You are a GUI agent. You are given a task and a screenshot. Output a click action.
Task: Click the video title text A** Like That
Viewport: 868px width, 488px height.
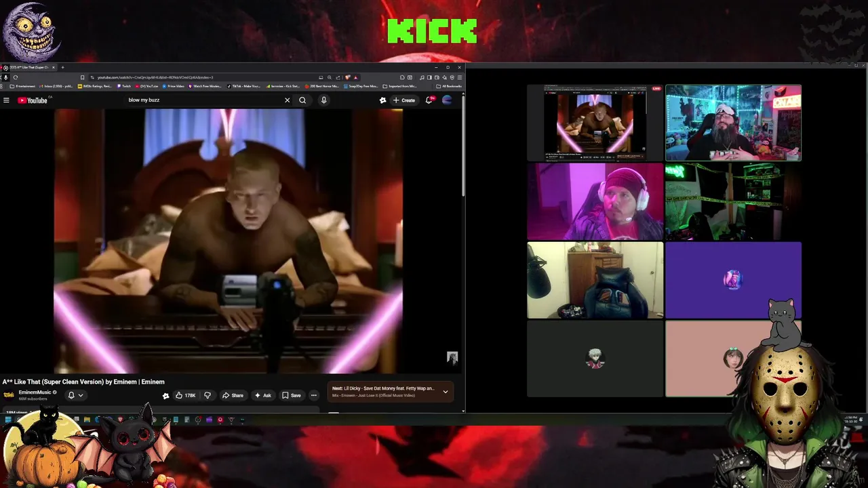83,382
